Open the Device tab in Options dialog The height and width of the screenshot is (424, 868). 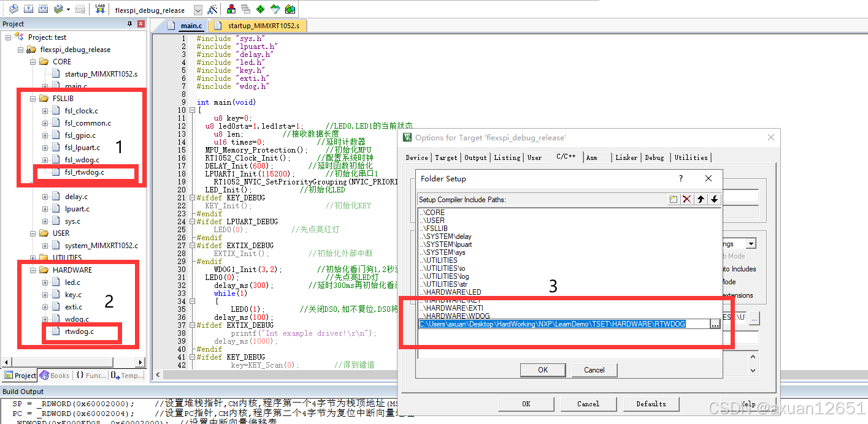(417, 157)
